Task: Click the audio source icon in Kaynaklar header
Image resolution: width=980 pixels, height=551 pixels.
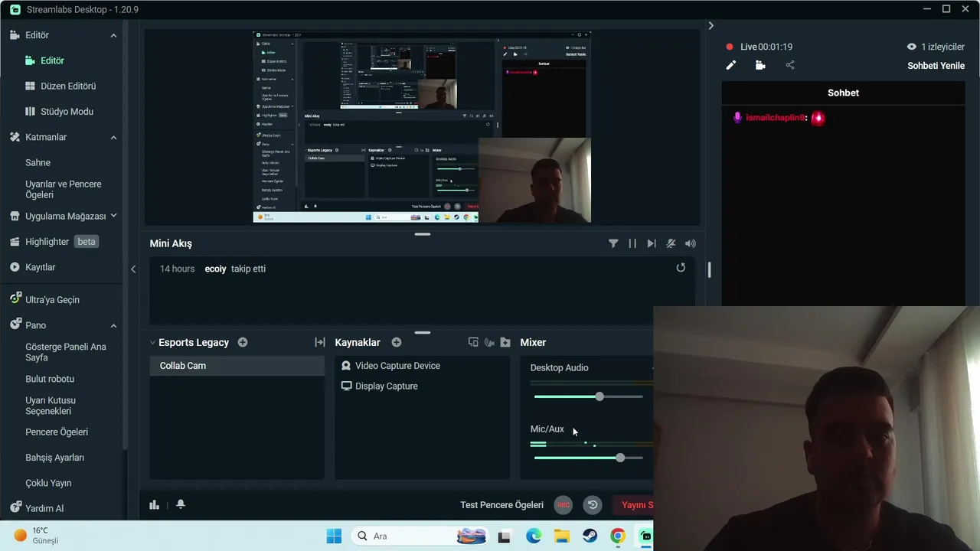Action: tap(489, 342)
